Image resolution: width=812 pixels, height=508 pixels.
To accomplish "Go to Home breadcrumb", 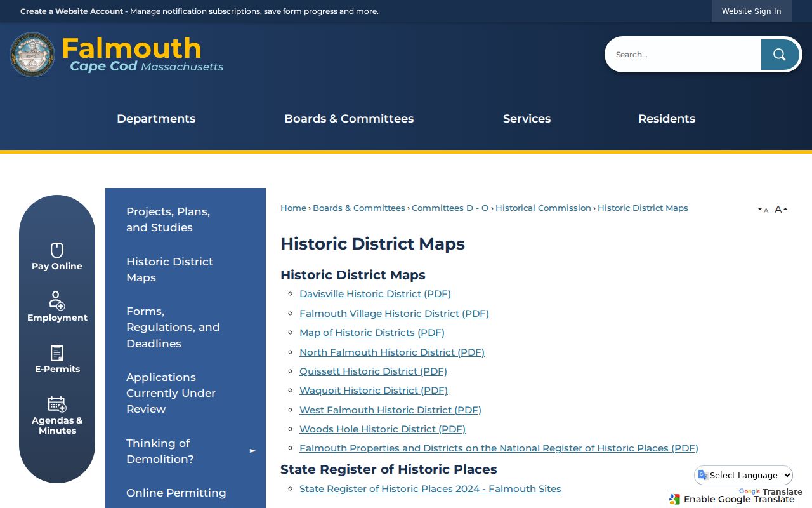I will pos(293,208).
